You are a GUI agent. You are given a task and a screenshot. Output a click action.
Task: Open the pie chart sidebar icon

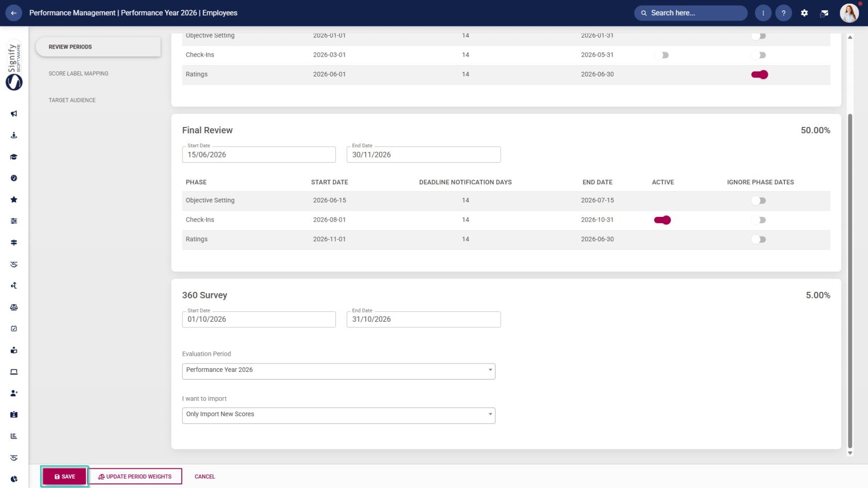(14, 479)
